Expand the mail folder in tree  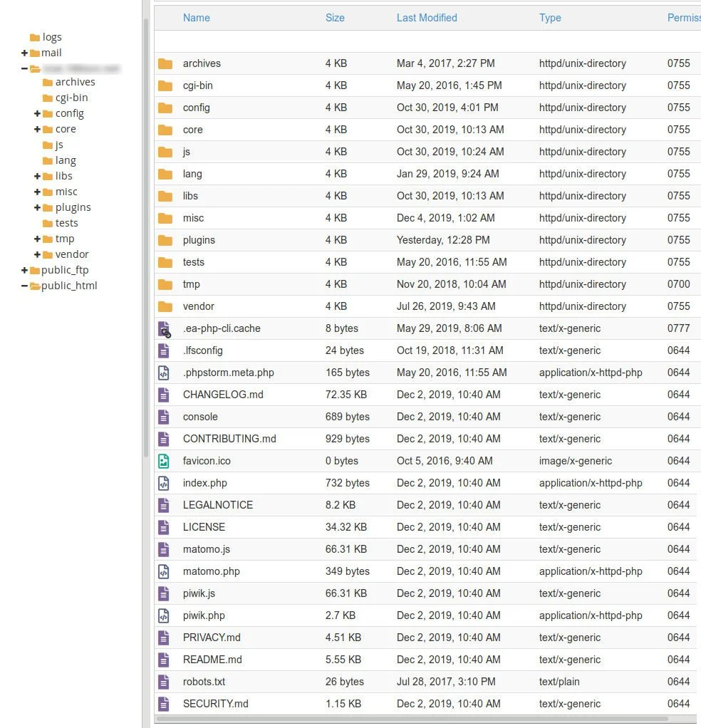[x=25, y=53]
